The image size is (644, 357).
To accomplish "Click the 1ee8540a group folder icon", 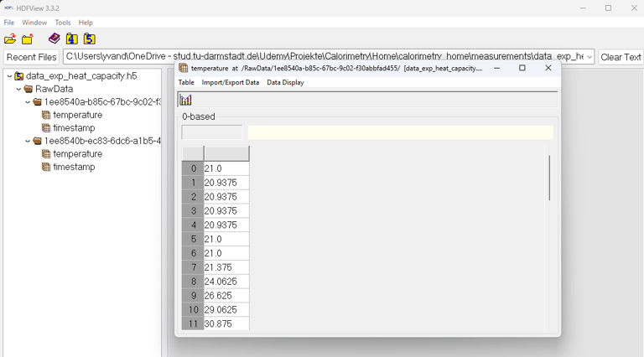I will click(x=38, y=101).
